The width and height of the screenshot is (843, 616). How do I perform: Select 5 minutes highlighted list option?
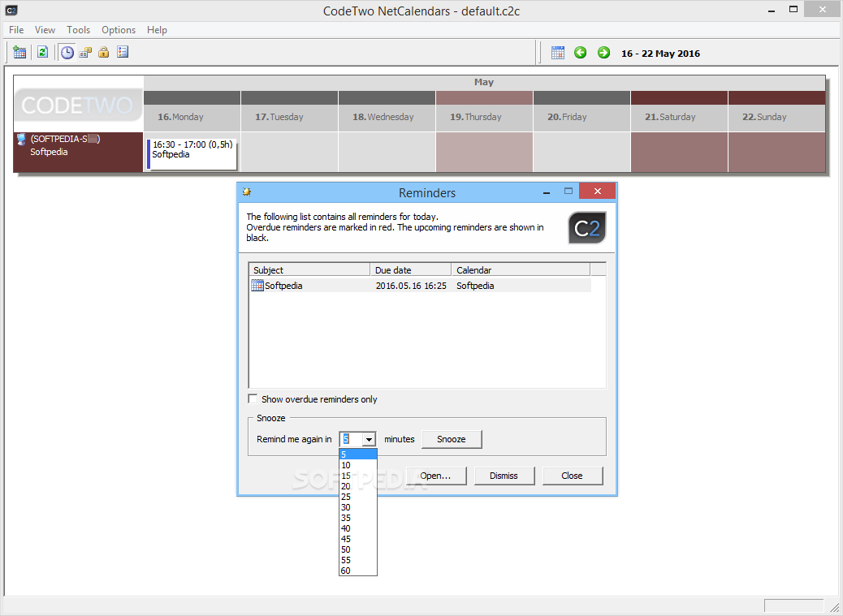(x=357, y=454)
